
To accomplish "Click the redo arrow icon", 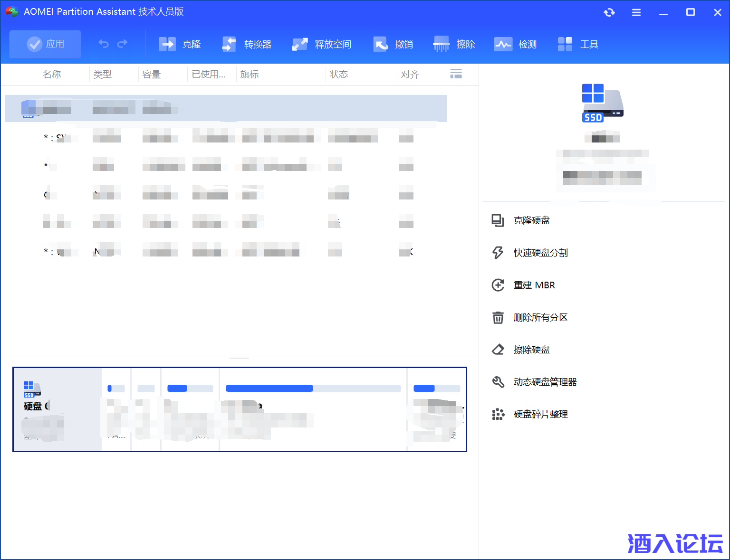I will [123, 44].
